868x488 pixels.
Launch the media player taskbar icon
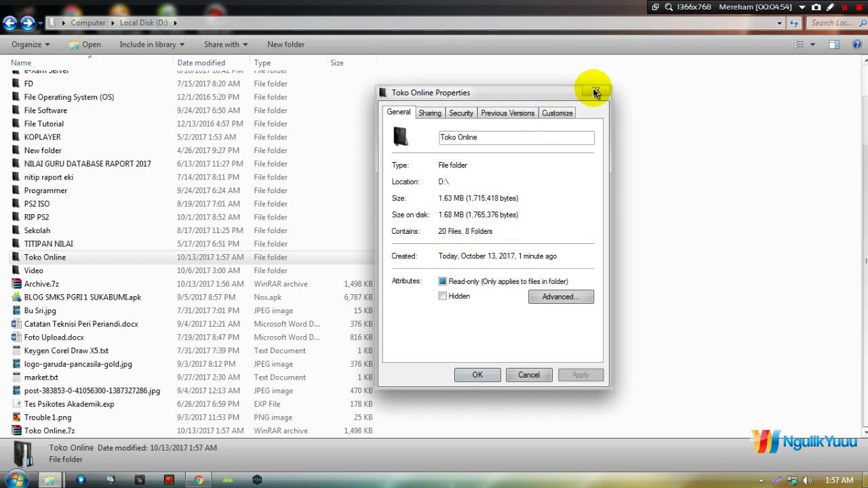(x=81, y=480)
